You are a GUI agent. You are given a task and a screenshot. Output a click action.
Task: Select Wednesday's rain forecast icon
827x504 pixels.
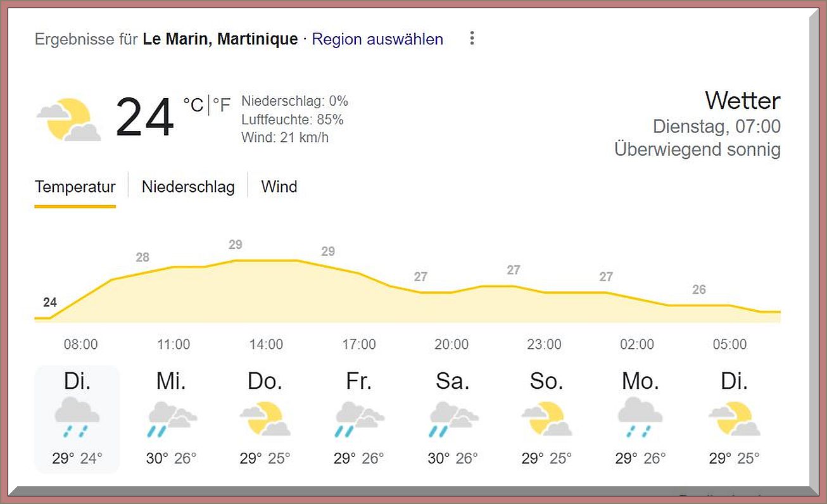point(172,419)
